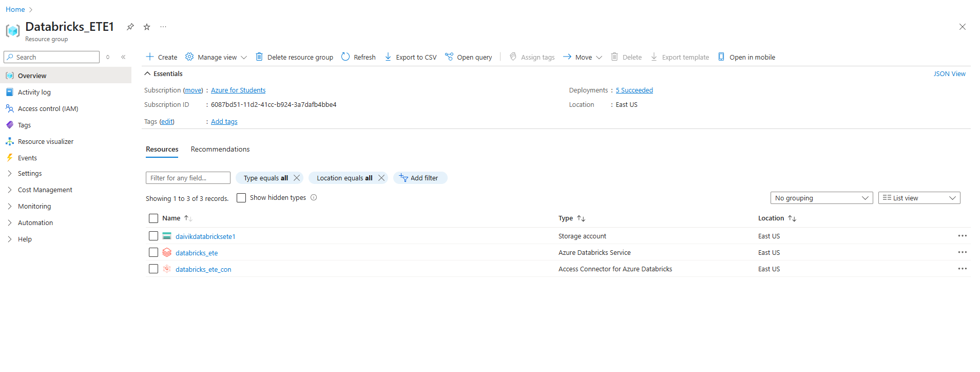
Task: Open the Manage view dropdown
Action: [216, 57]
